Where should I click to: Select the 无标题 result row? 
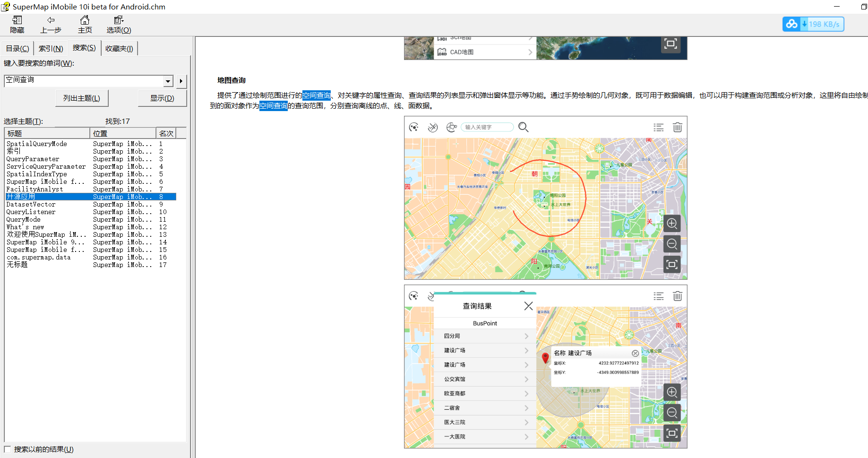pos(91,265)
